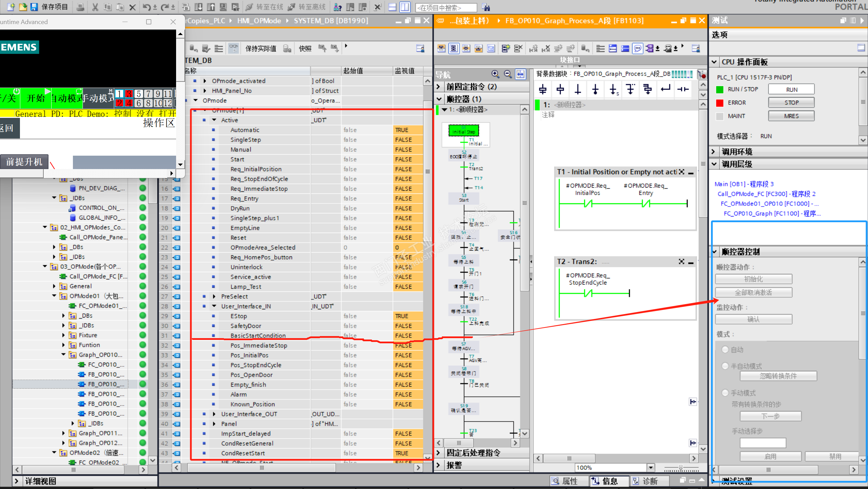The width and height of the screenshot is (868, 489).
Task: Expand 前固定指令 (2) section
Action: 438,87
